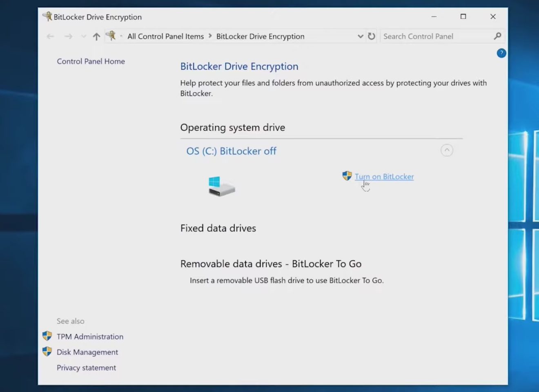
Task: Collapse the OS (C:) BitLocker section
Action: pyautogui.click(x=447, y=150)
